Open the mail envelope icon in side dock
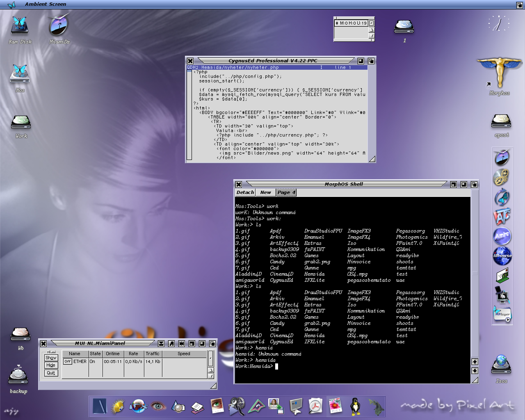 point(502,275)
